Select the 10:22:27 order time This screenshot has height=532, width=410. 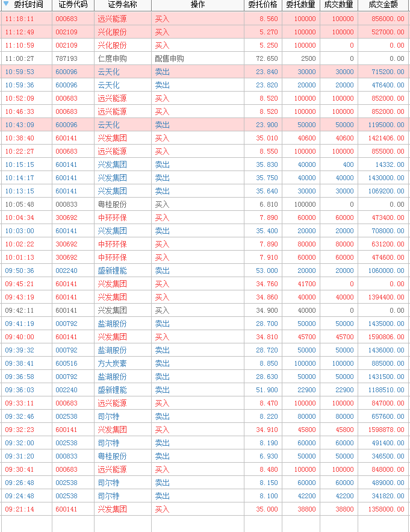click(19, 151)
